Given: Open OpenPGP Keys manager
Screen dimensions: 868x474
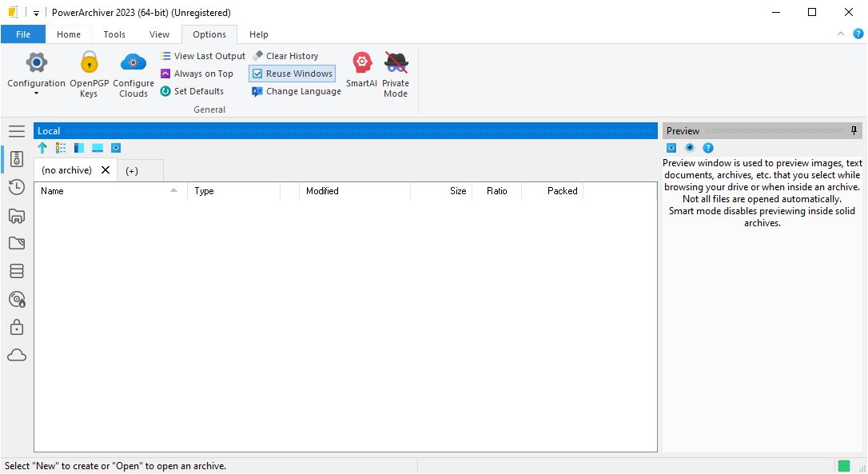Looking at the screenshot, I should pos(89,74).
